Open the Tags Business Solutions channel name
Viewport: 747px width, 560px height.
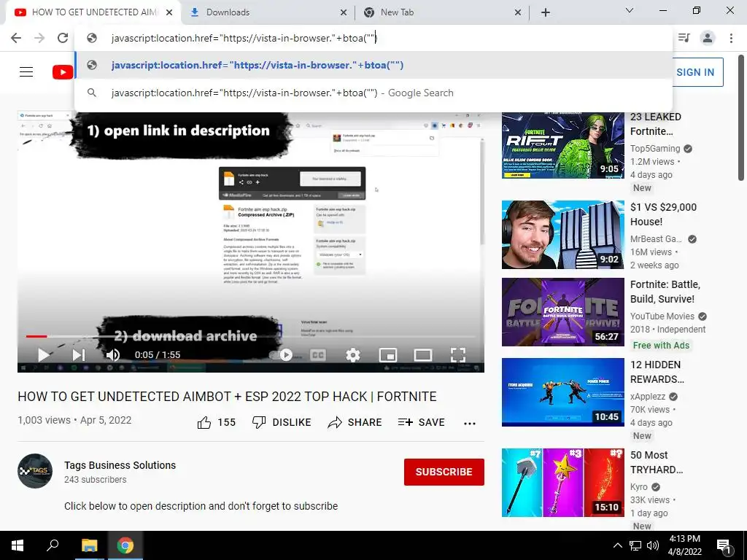tap(120, 465)
